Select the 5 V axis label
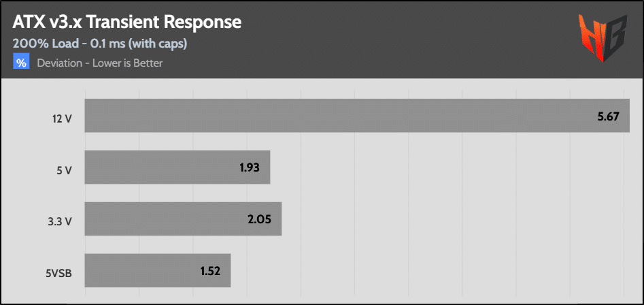 64,170
